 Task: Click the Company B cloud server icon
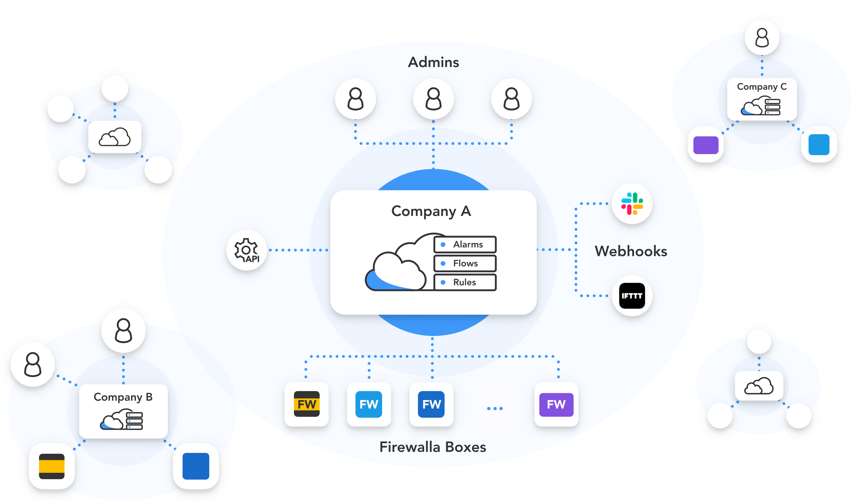121,419
